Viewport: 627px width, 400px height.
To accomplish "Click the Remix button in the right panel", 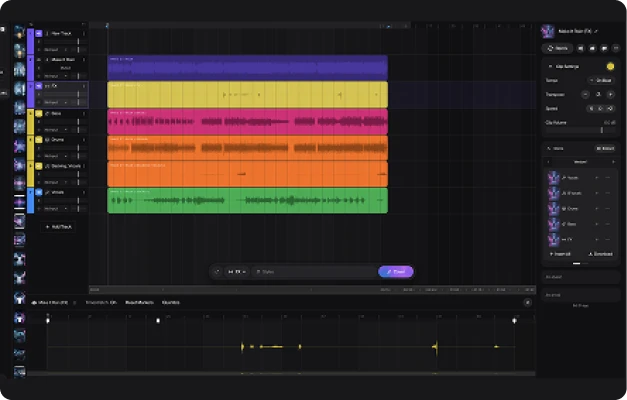I will tap(557, 48).
